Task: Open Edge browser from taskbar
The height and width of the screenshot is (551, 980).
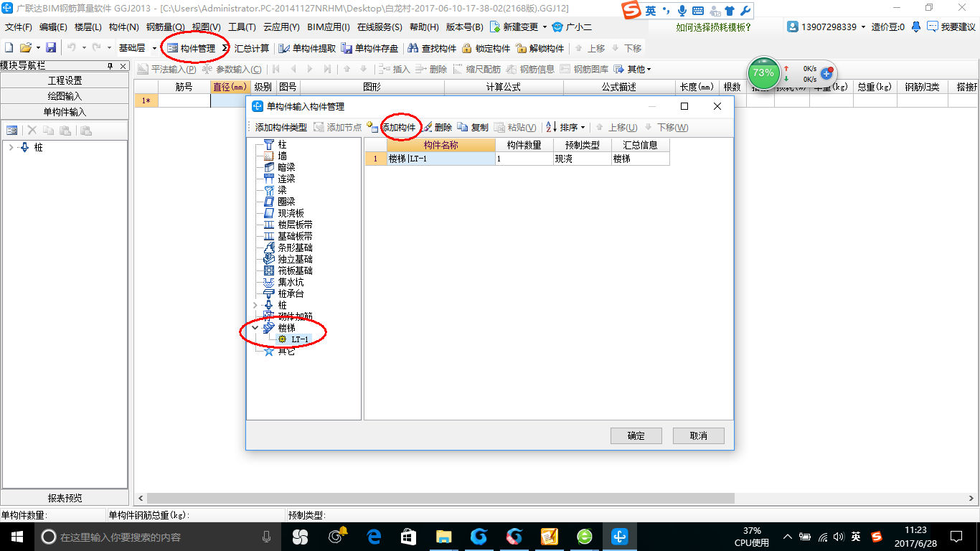Action: (374, 536)
